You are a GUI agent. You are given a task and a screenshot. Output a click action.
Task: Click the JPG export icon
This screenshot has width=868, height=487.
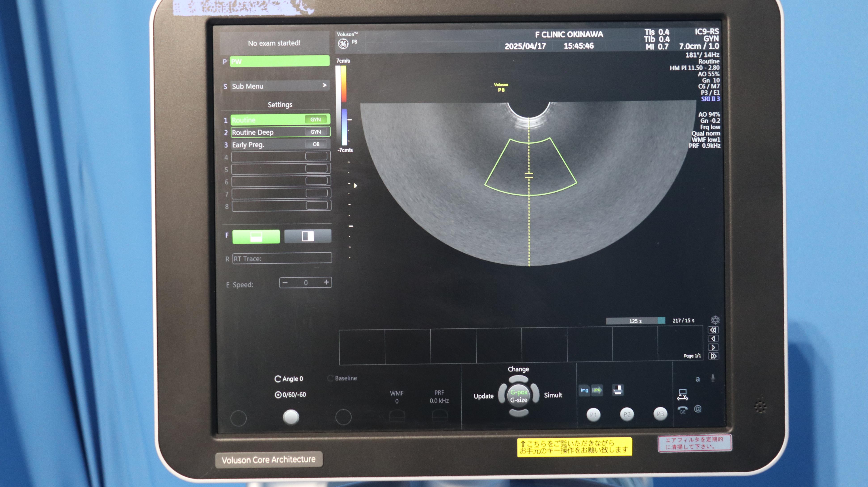tap(597, 390)
